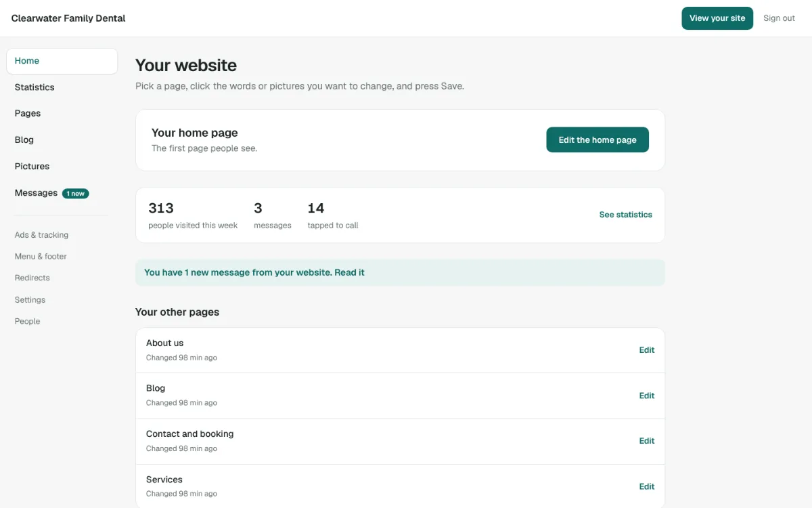The image size is (812, 508).
Task: Click '313' people visited count
Action: tap(161, 208)
